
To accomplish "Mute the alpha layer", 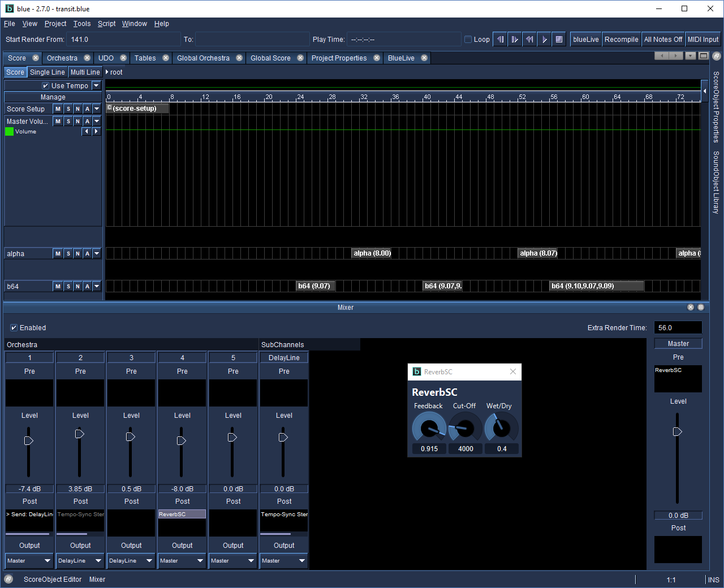I will click(58, 254).
